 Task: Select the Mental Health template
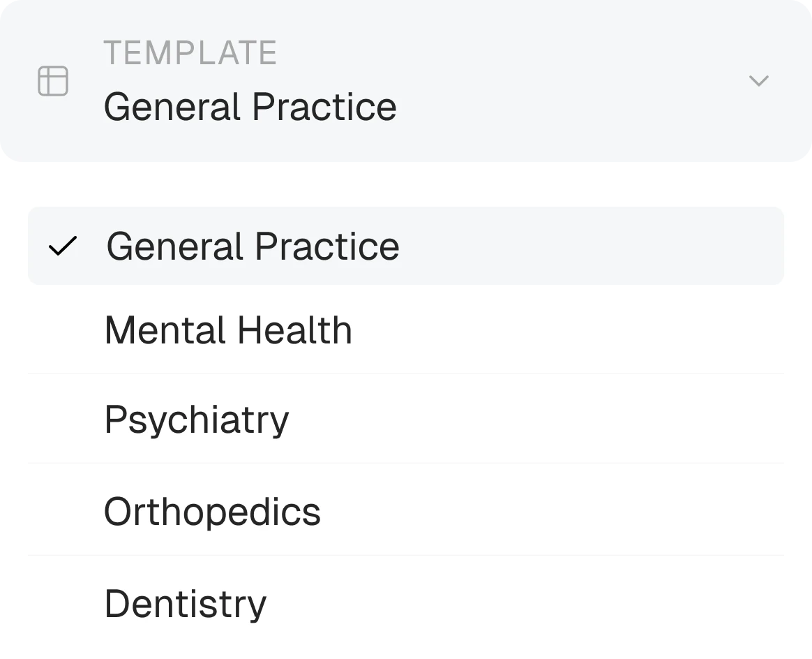[x=406, y=329]
